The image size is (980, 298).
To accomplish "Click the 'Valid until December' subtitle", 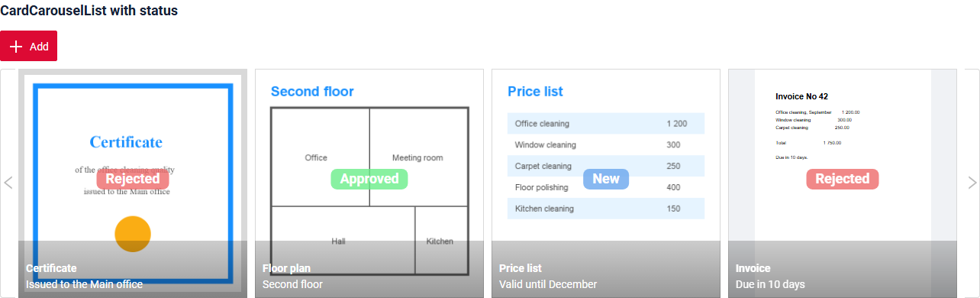I will (548, 284).
